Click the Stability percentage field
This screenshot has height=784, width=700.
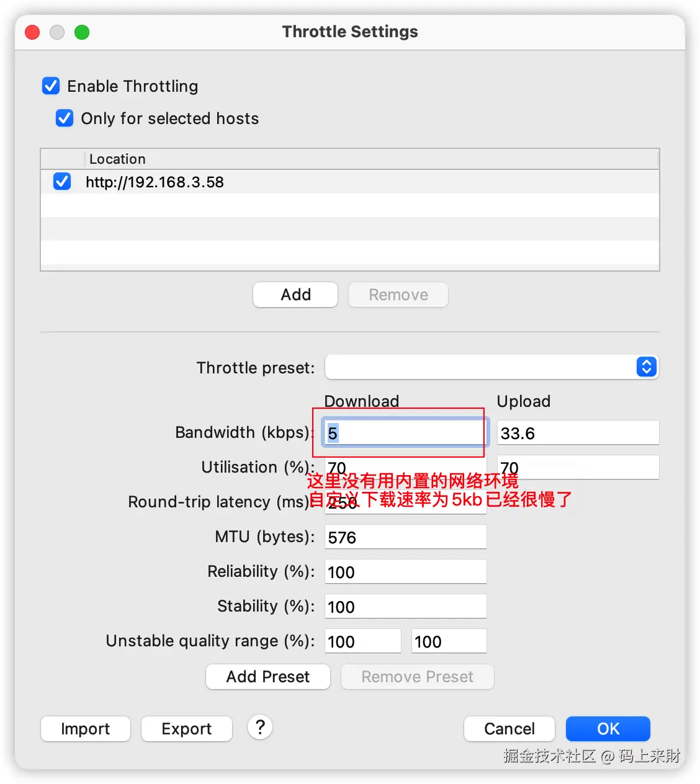point(405,606)
